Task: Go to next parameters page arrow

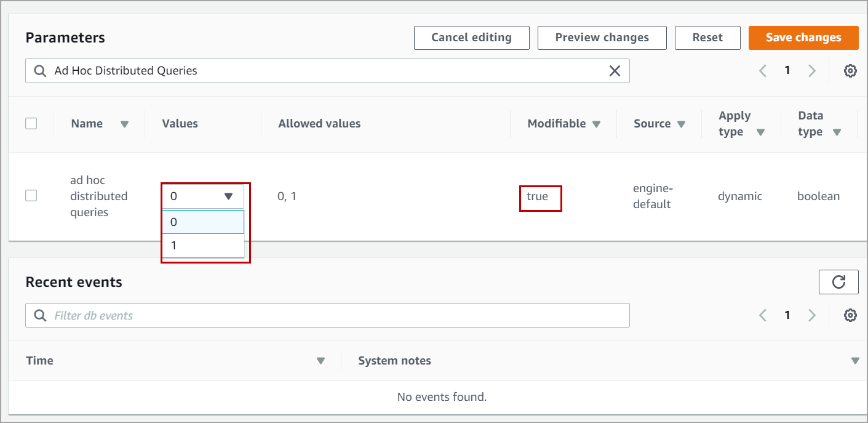Action: pyautogui.click(x=812, y=71)
